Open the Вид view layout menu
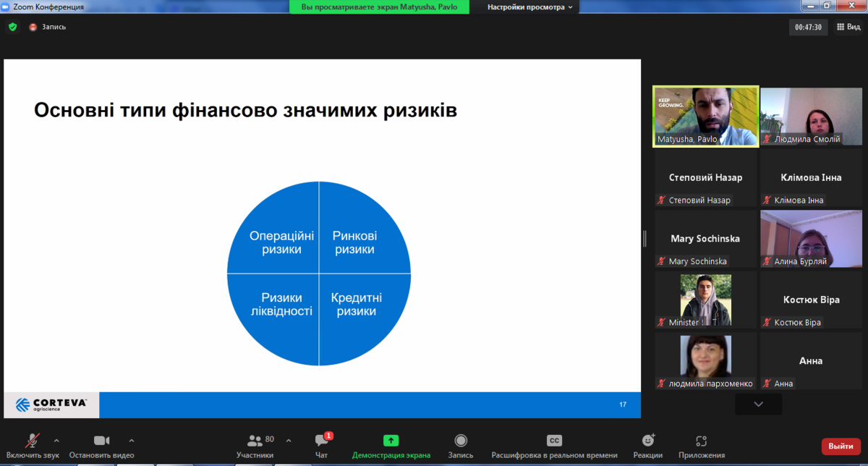The width and height of the screenshot is (868, 466). point(849,27)
